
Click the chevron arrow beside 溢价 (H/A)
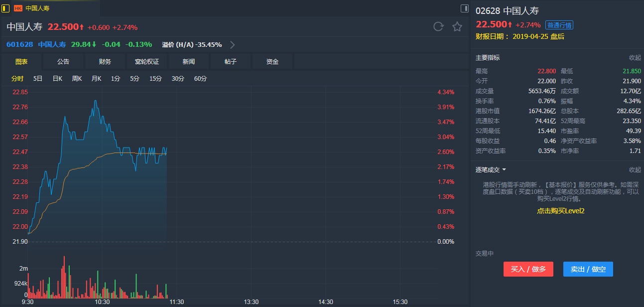(x=232, y=44)
